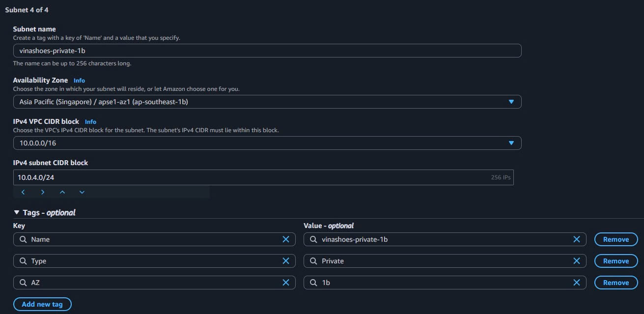Open the Availability Zone dropdown
Screen dimensions: 644x314
pyautogui.click(x=511, y=101)
